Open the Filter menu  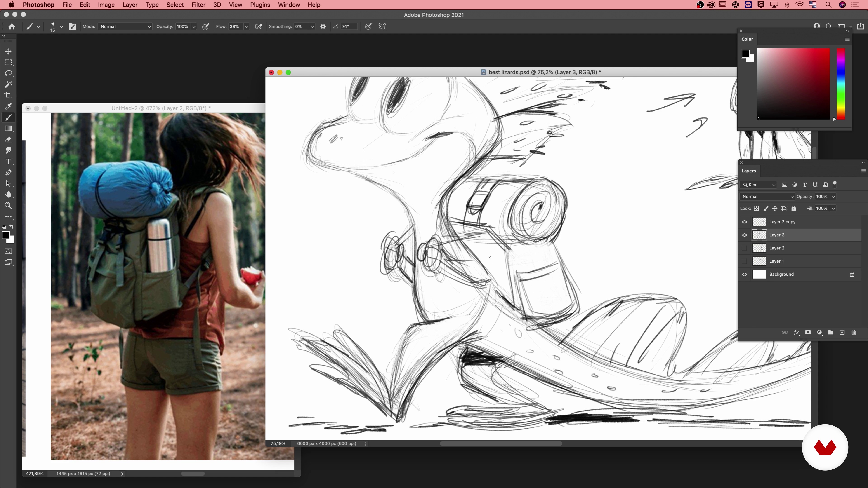pyautogui.click(x=198, y=5)
